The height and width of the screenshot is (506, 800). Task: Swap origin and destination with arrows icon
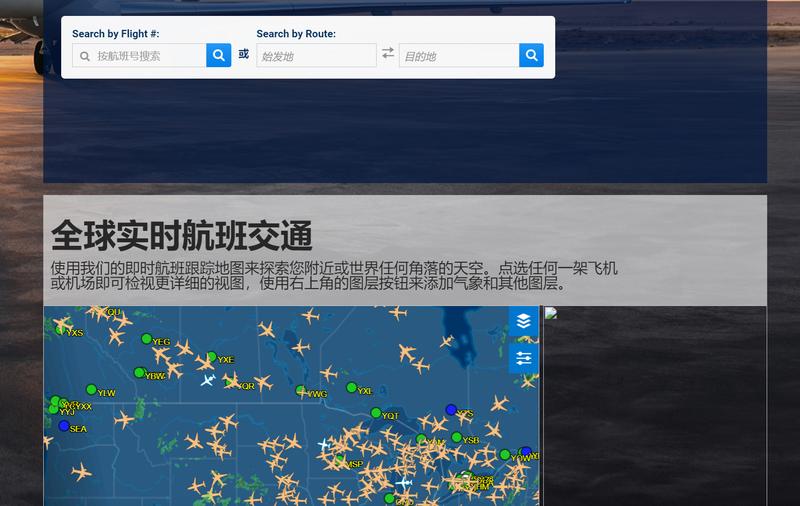(x=388, y=53)
